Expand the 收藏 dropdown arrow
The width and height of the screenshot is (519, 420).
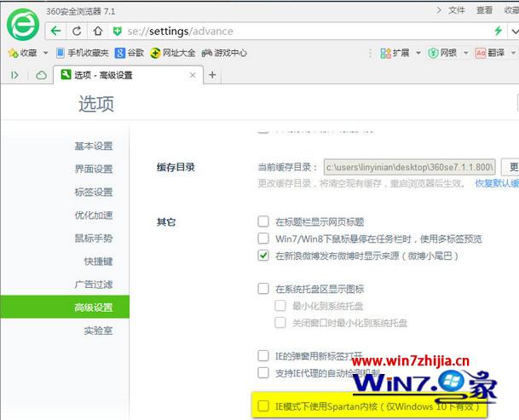(x=45, y=53)
